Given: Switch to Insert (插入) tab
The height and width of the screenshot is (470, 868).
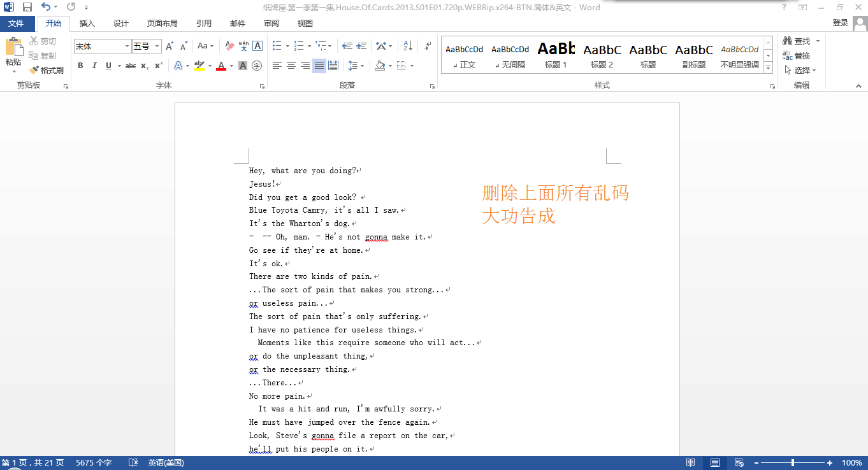Looking at the screenshot, I should pyautogui.click(x=87, y=24).
